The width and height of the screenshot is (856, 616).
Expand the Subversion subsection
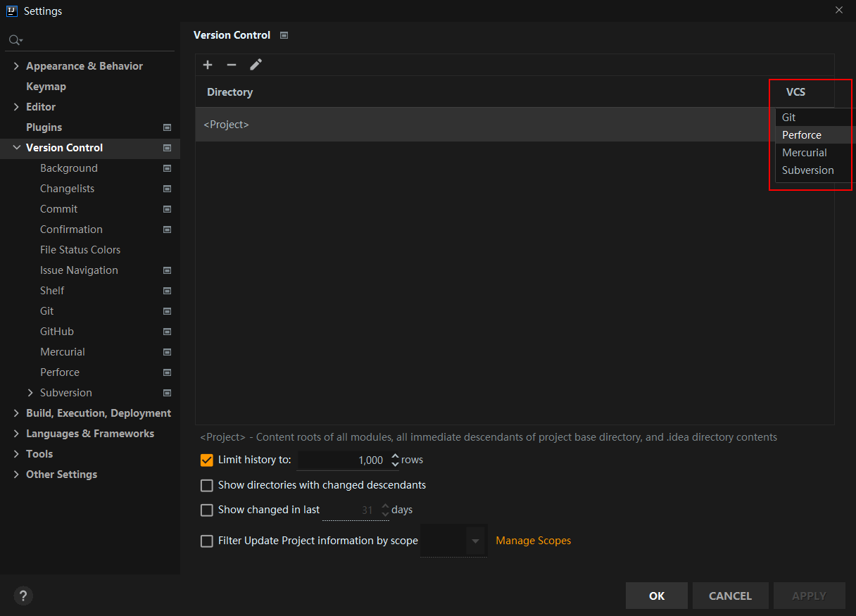coord(30,393)
